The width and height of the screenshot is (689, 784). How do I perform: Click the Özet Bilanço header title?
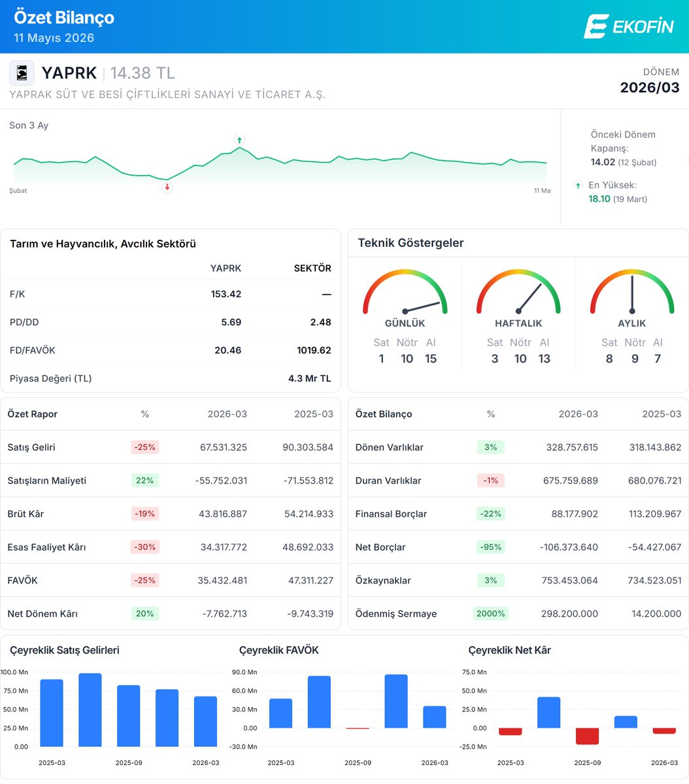pos(63,18)
